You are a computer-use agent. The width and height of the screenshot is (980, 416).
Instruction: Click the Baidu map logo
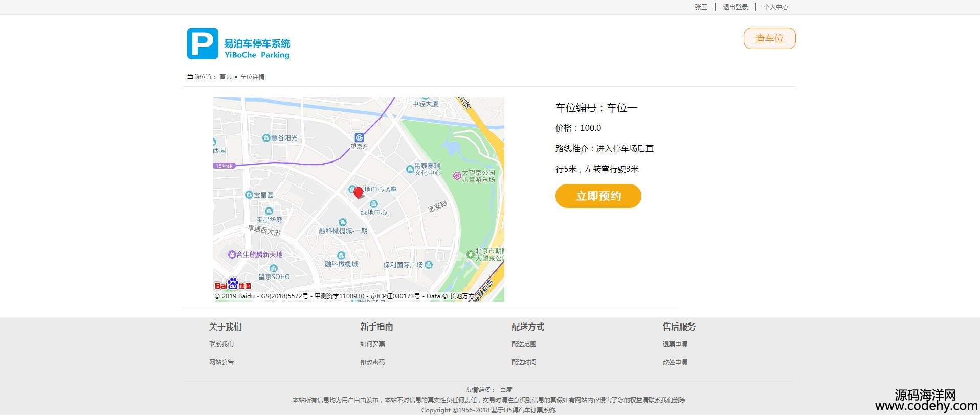(x=233, y=284)
